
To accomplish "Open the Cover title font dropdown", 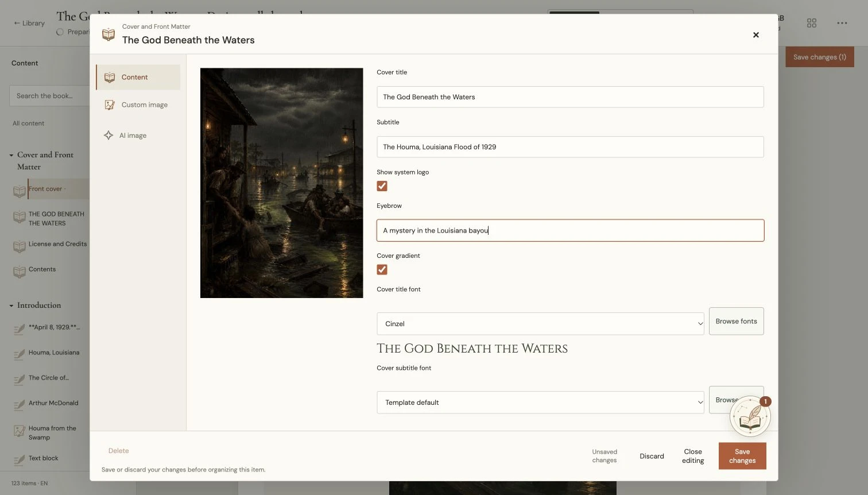I will [540, 324].
